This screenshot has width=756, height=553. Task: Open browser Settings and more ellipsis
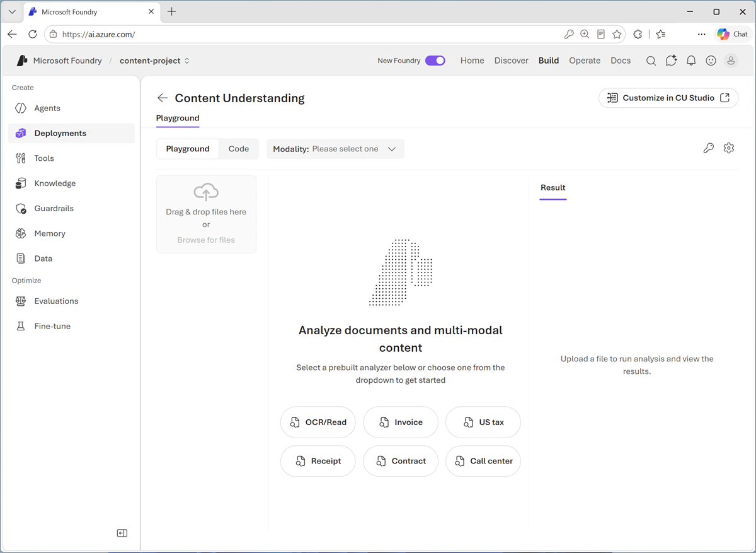tap(701, 35)
